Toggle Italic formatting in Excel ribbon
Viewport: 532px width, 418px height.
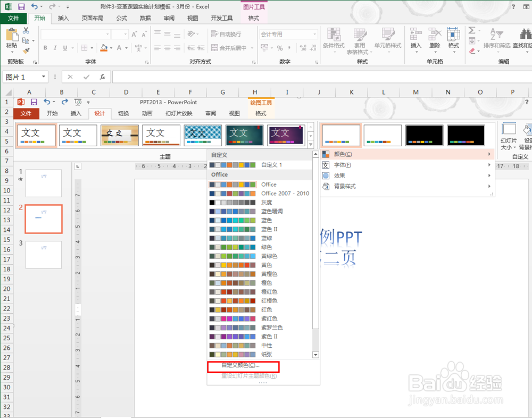click(55, 48)
